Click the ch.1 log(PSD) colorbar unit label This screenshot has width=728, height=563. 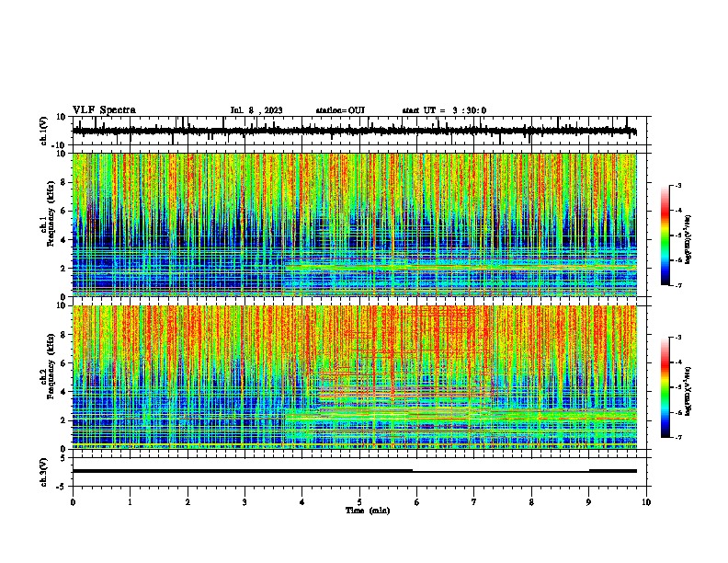click(688, 239)
